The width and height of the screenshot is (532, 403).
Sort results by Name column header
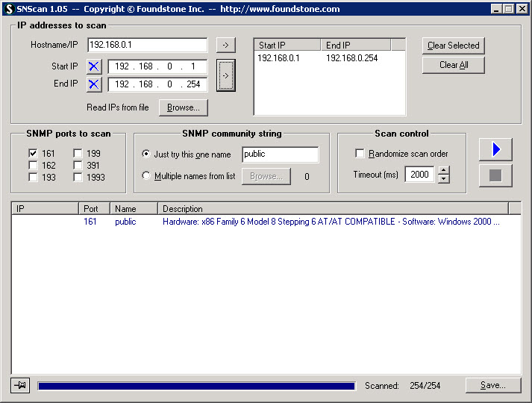tap(134, 209)
